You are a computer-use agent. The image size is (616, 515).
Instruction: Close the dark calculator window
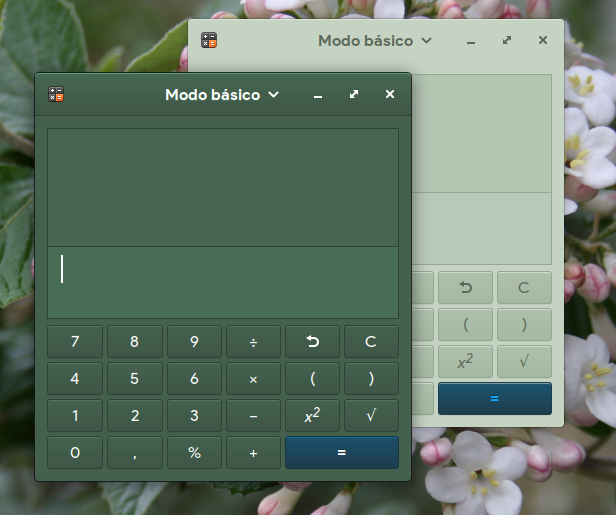pyautogui.click(x=390, y=94)
